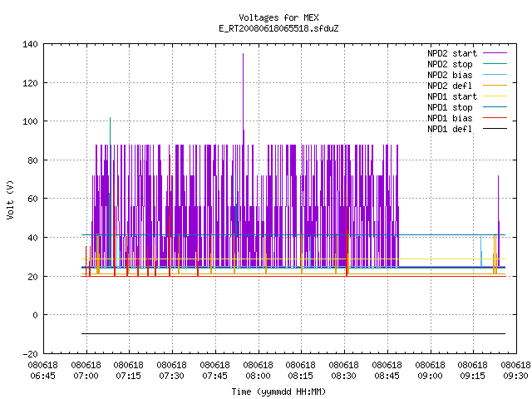This screenshot has width=532, height=399.
Task: Click the 'NPD2 bias' legend label
Action: [450, 75]
